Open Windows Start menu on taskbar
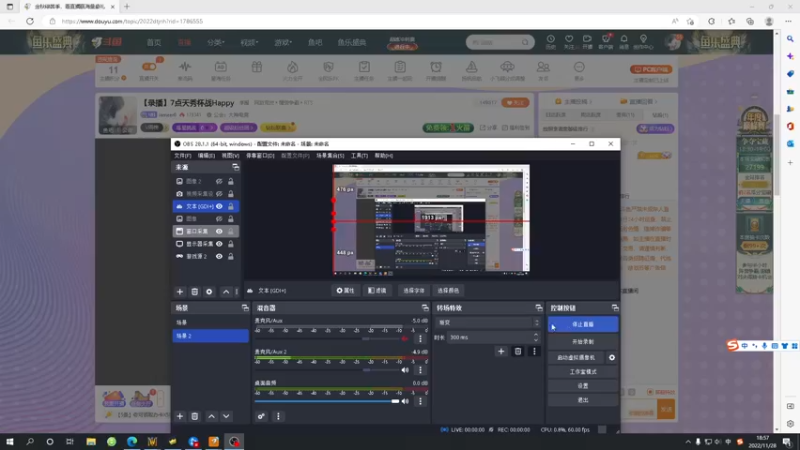This screenshot has height=450, width=800. (10, 441)
